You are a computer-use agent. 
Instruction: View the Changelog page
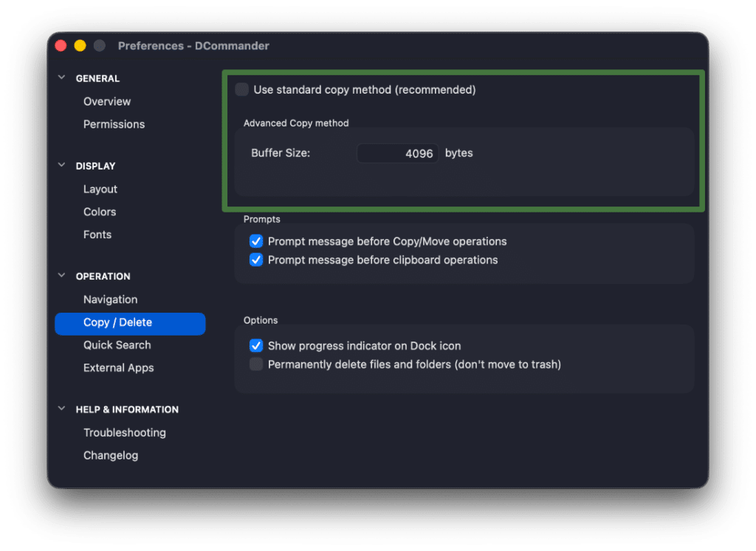[111, 455]
